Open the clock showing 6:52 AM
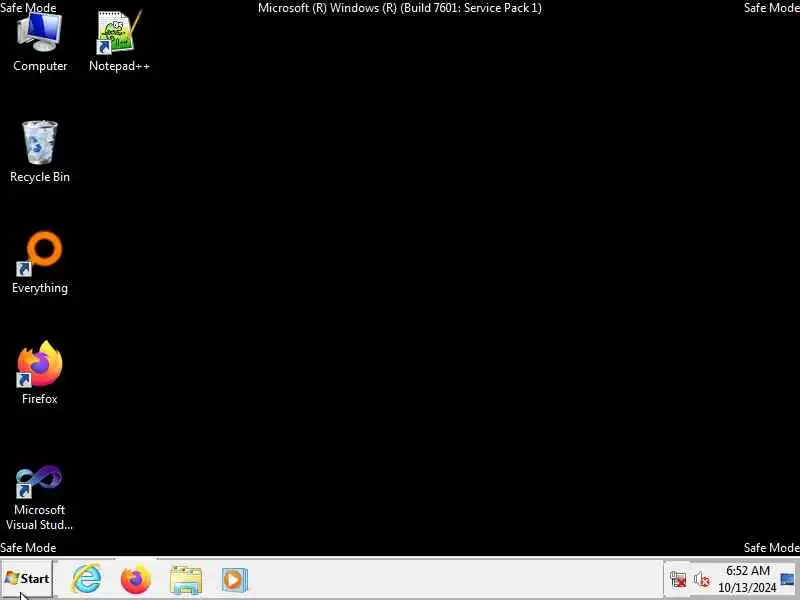 (747, 579)
